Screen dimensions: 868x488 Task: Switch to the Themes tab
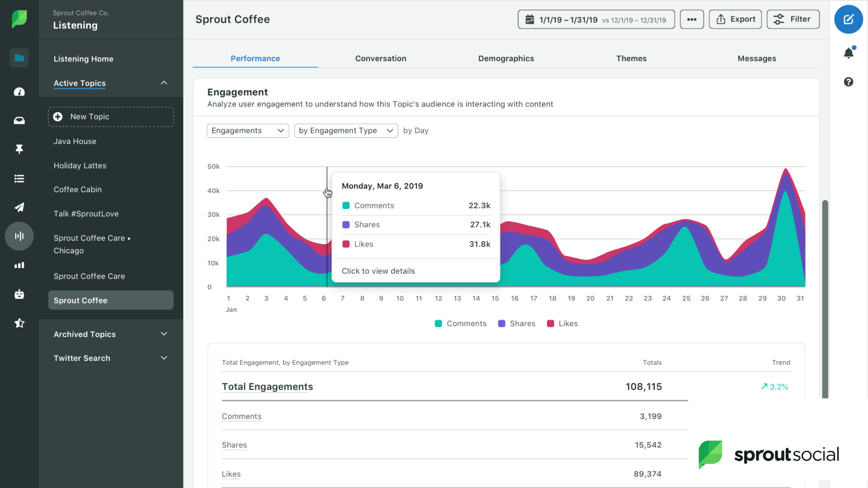(x=631, y=58)
